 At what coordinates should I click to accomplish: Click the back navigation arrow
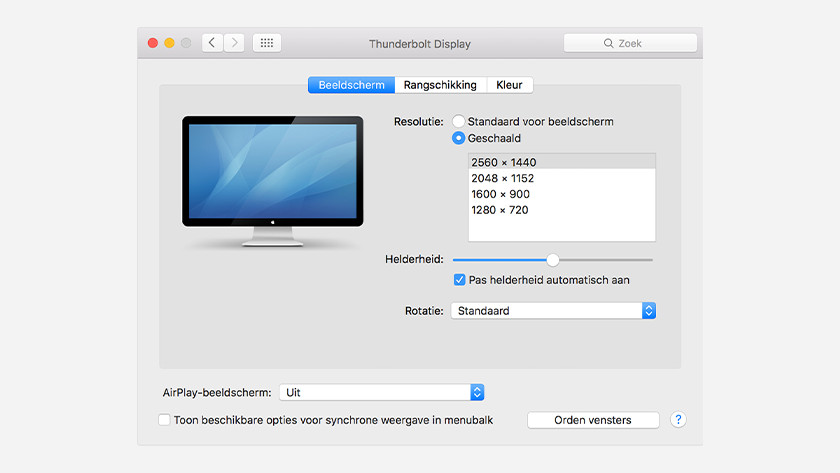pyautogui.click(x=212, y=43)
